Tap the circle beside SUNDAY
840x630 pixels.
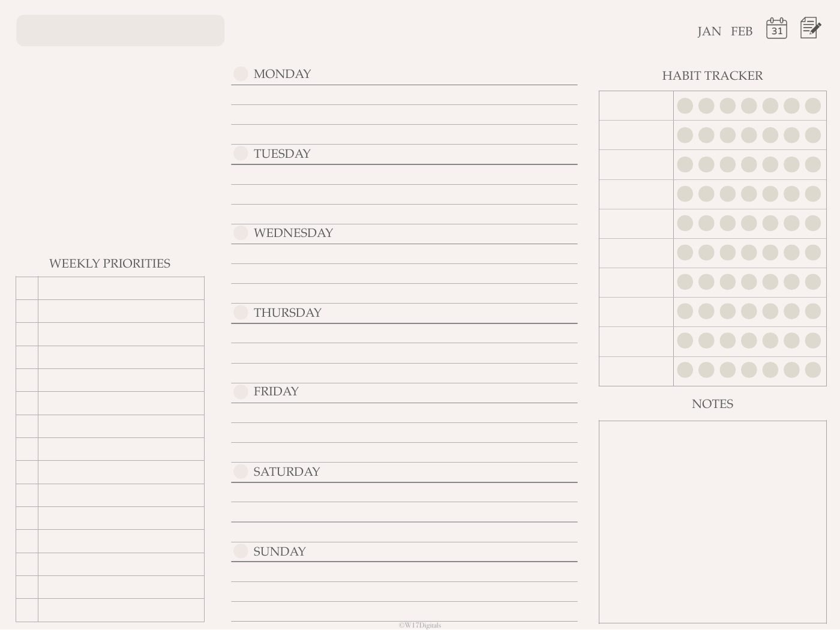tap(241, 551)
